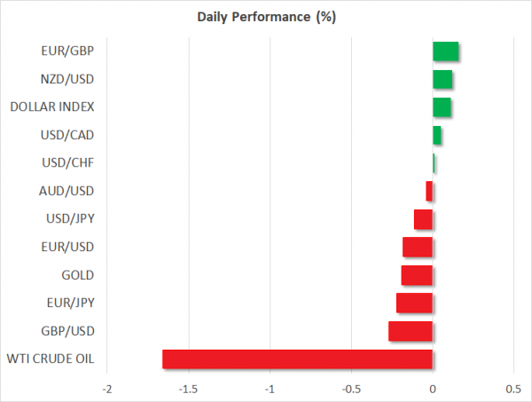Click the USD/CAD green bar
The height and width of the screenshot is (402, 532).
[437, 136]
